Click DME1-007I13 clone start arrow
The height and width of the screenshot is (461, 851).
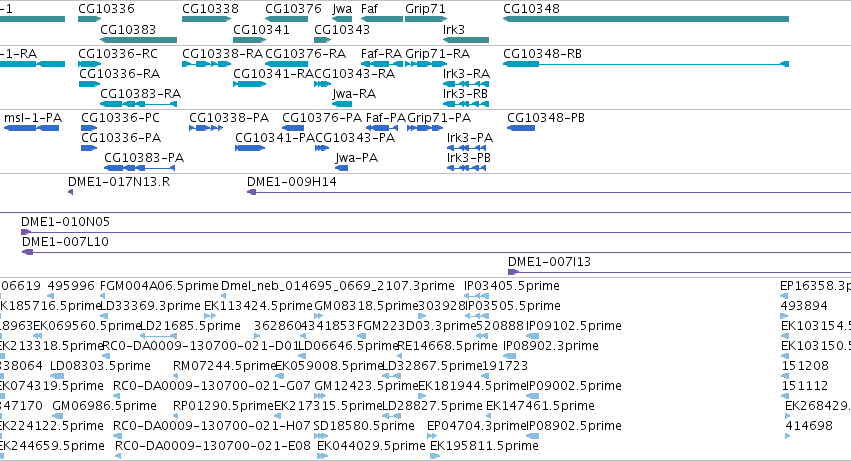coord(513,273)
